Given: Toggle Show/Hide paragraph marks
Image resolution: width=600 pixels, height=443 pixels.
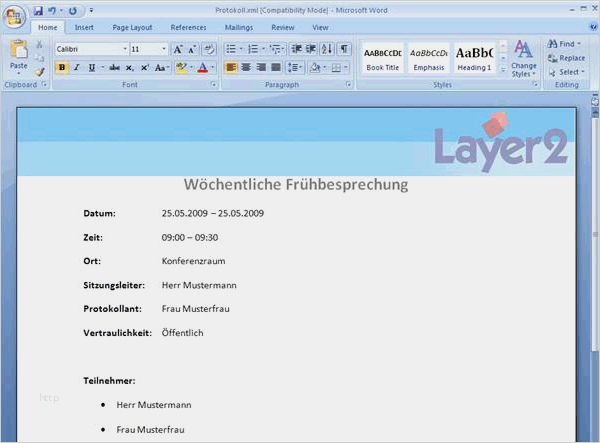Looking at the screenshot, I should tap(344, 49).
